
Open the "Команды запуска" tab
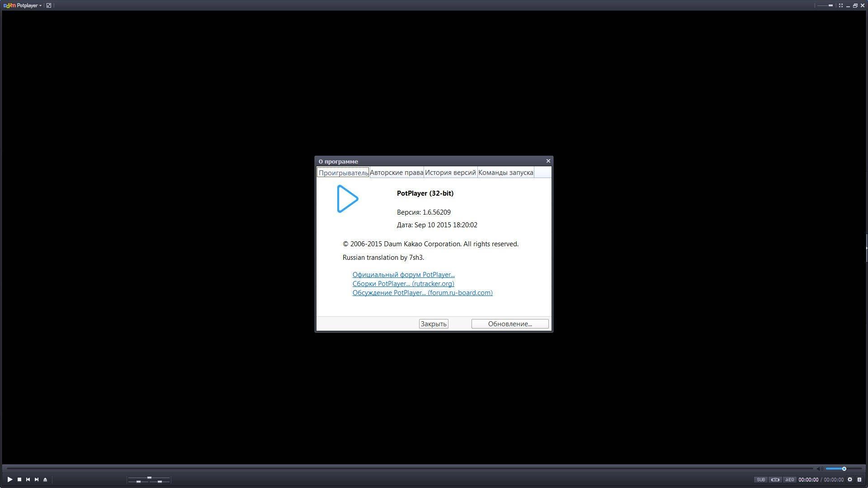[x=506, y=173]
